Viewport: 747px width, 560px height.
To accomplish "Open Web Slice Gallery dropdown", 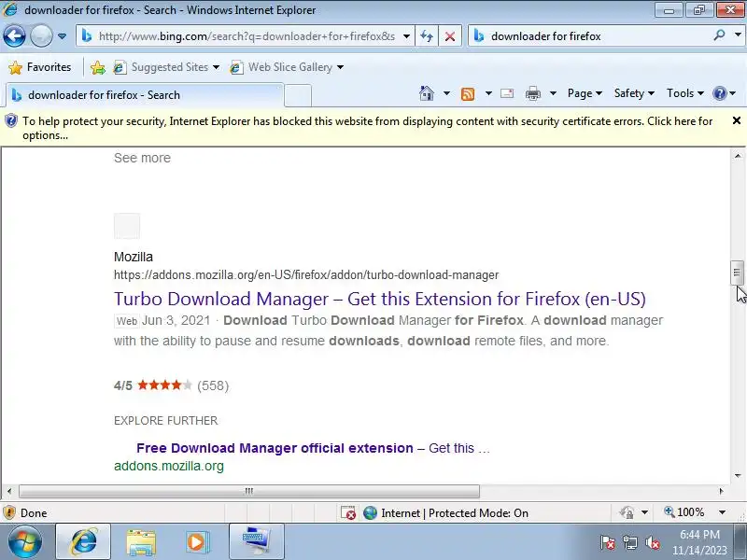I will click(287, 67).
